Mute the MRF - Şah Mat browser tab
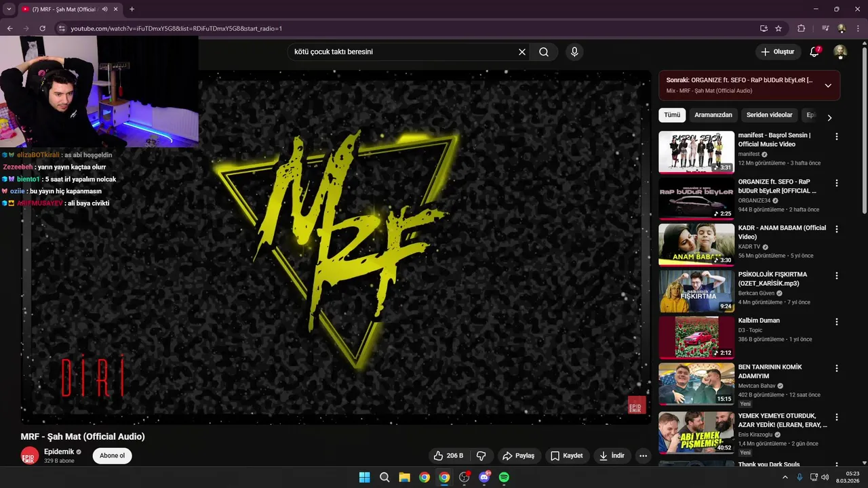Image resolution: width=868 pixels, height=488 pixels. tap(104, 9)
